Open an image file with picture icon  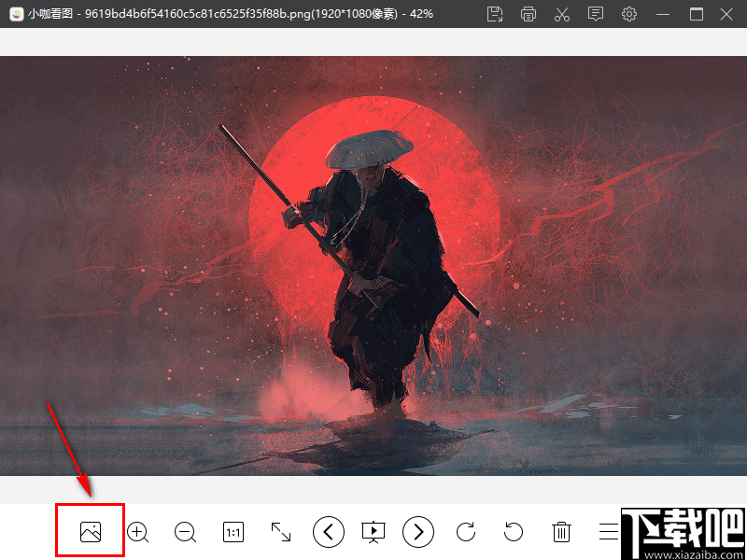pyautogui.click(x=90, y=531)
